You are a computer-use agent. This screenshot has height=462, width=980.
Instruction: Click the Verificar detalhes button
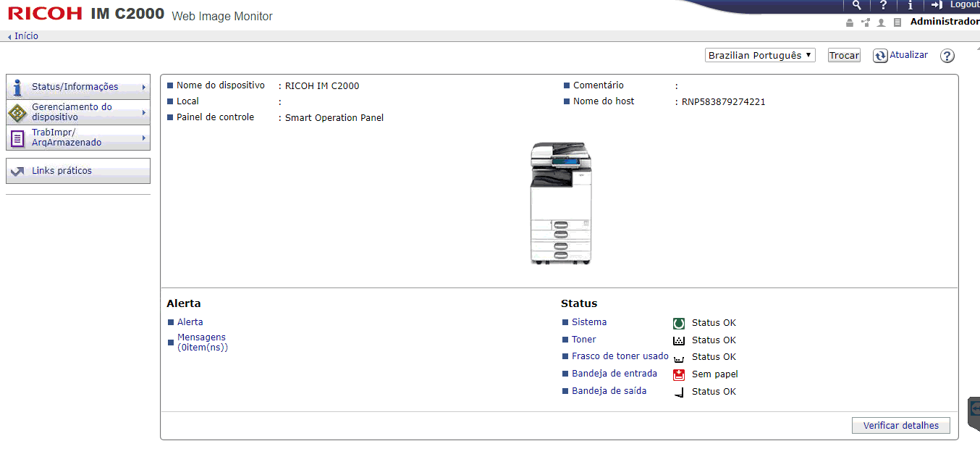[x=900, y=425]
